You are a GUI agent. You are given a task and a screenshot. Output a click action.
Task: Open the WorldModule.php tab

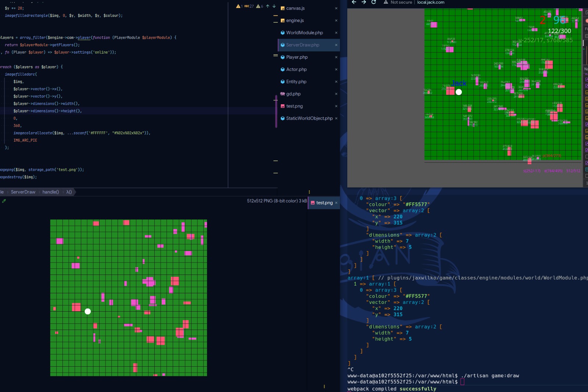tap(304, 33)
